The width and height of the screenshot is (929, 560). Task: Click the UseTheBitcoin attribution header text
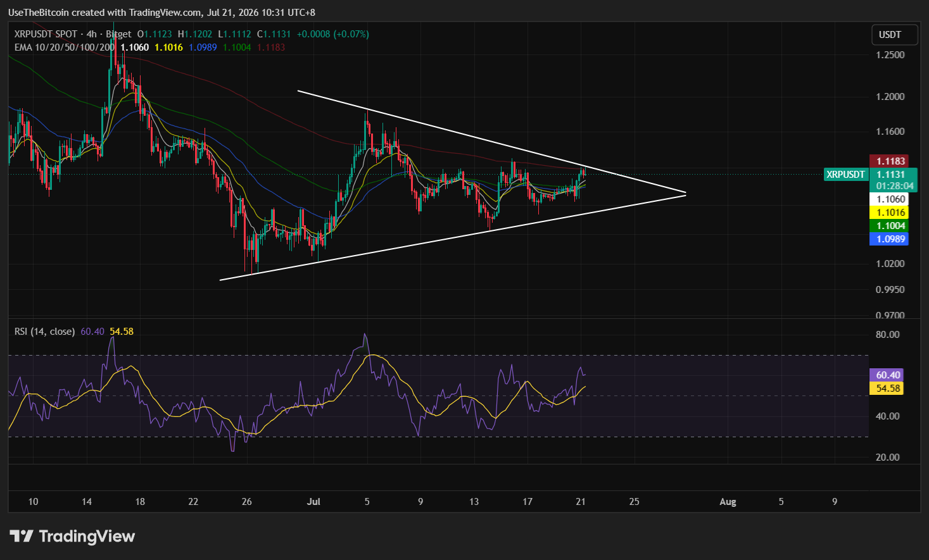[161, 13]
